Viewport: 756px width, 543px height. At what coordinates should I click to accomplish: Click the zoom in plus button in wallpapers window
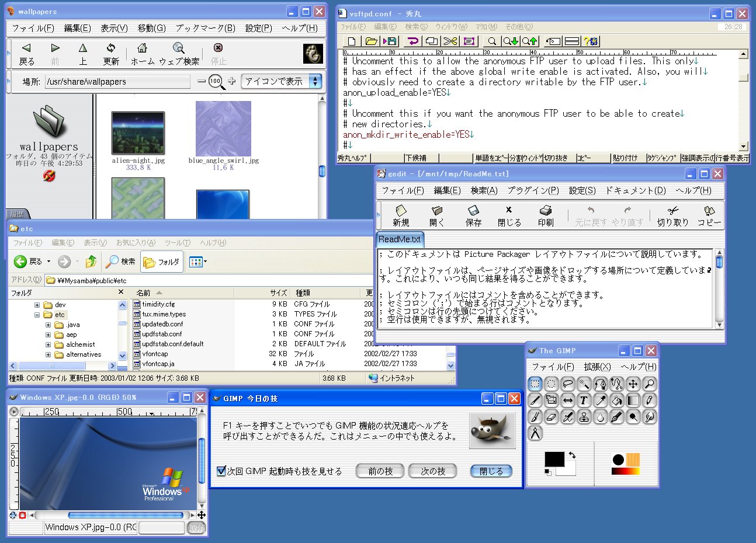pos(231,81)
